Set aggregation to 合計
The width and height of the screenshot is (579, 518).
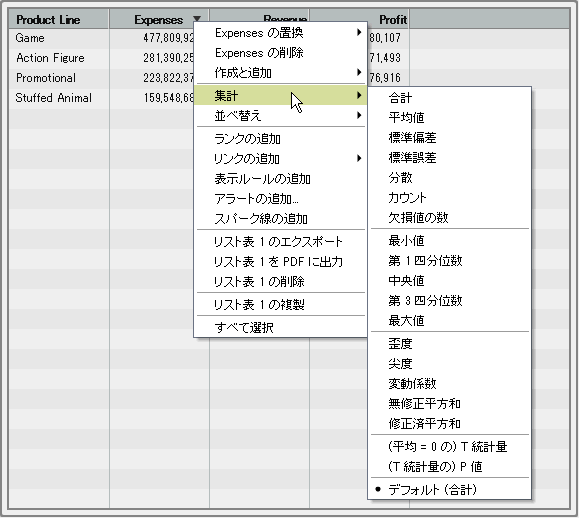[x=449, y=98]
